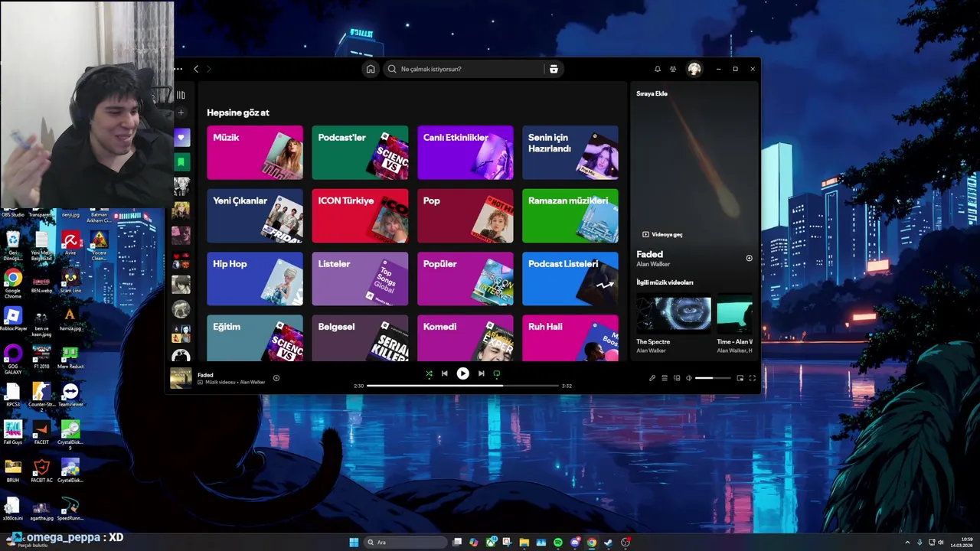Open the lyrics microphone icon

pos(652,378)
